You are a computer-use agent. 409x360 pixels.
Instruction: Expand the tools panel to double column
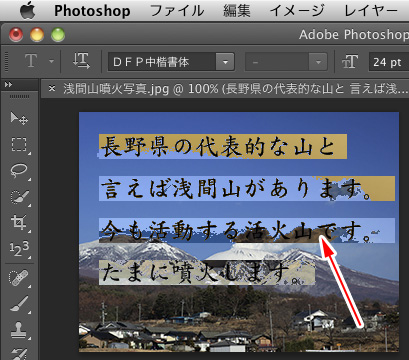pos(8,85)
